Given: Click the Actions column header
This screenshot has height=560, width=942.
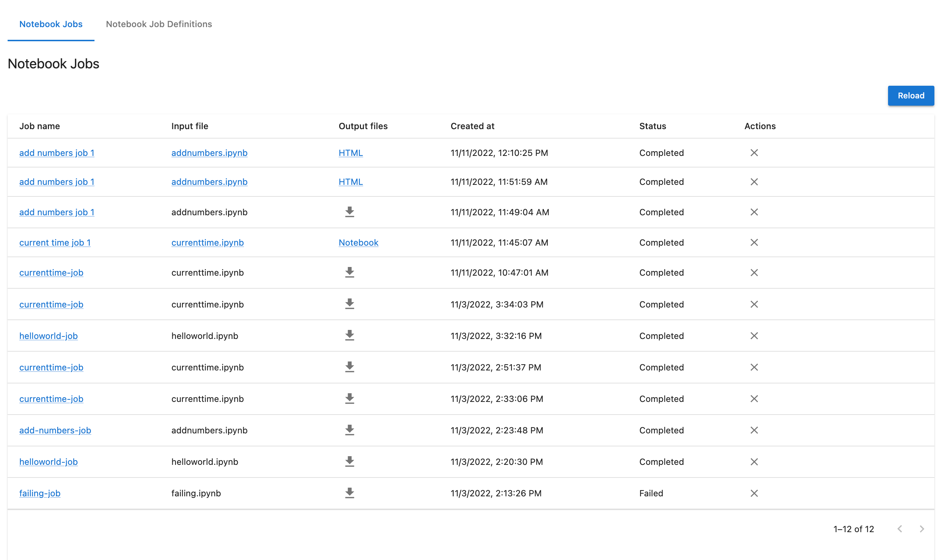Looking at the screenshot, I should [x=760, y=126].
